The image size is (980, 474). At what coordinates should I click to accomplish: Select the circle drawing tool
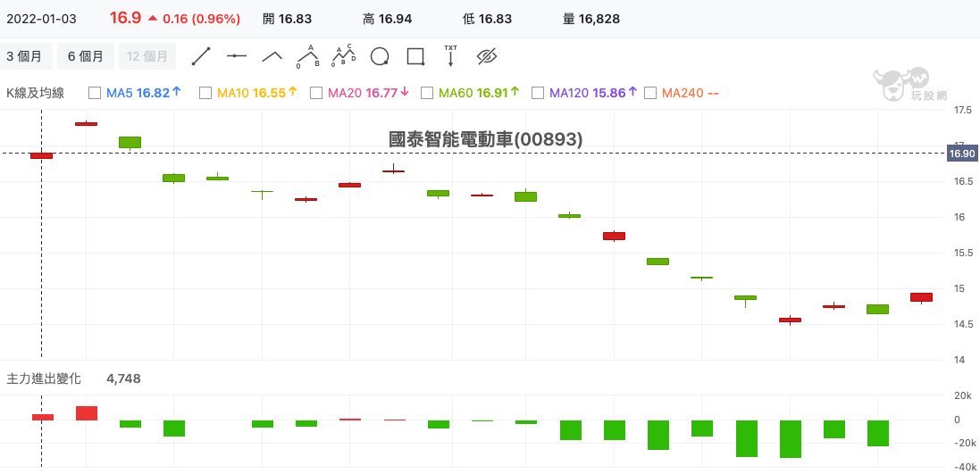tap(380, 56)
